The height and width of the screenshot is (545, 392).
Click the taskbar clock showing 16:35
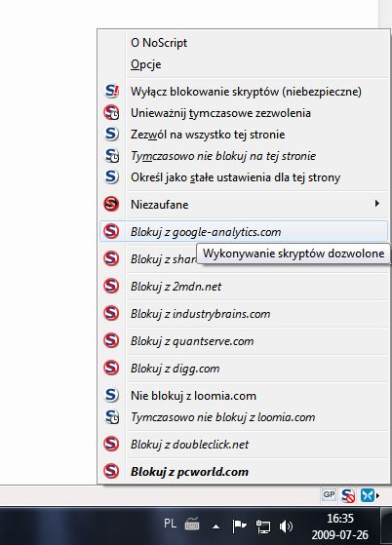(x=340, y=526)
